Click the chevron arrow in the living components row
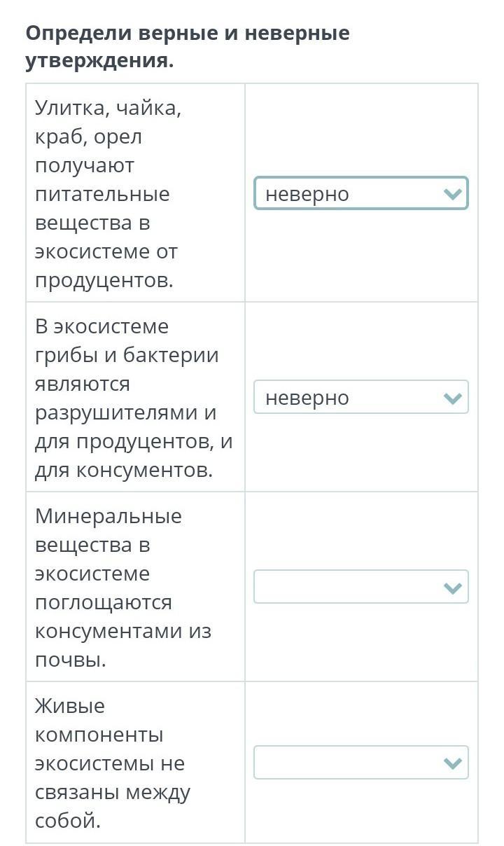Screen dimensions: 504x846 click(453, 763)
